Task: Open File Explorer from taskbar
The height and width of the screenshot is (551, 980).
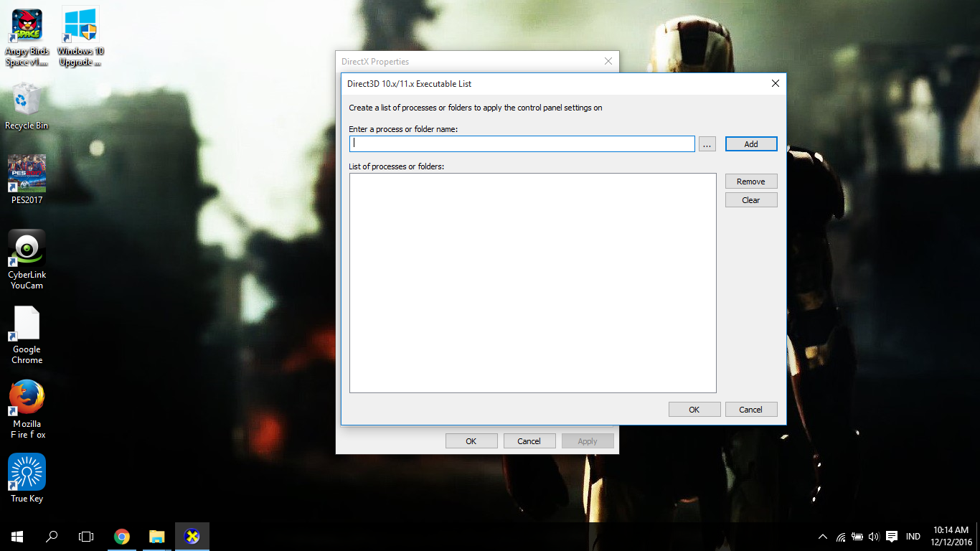Action: pyautogui.click(x=156, y=537)
